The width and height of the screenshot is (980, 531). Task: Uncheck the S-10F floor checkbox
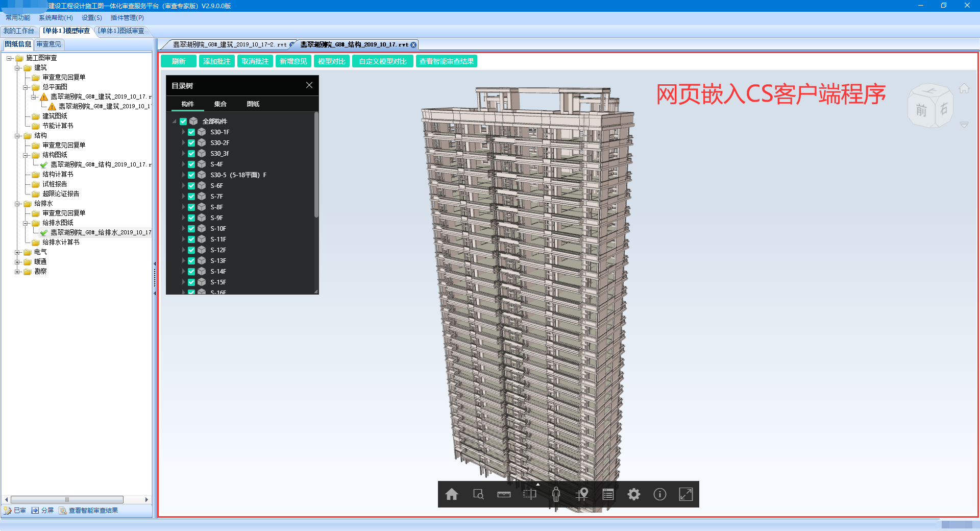coord(191,229)
